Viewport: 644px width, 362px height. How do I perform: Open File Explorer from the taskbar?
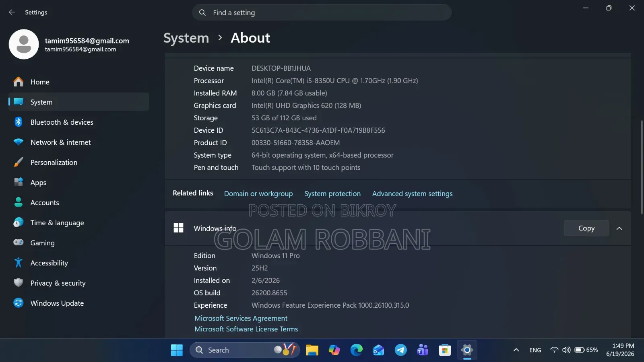pyautogui.click(x=312, y=350)
